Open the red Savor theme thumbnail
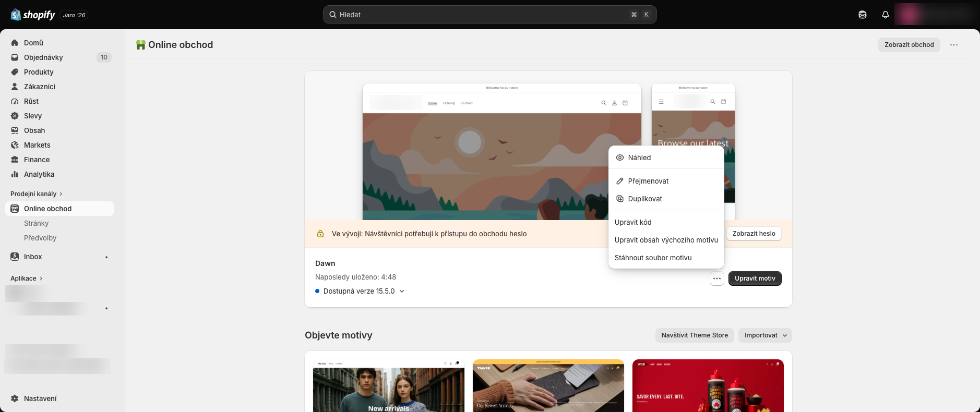The height and width of the screenshot is (412, 980). 708,386
